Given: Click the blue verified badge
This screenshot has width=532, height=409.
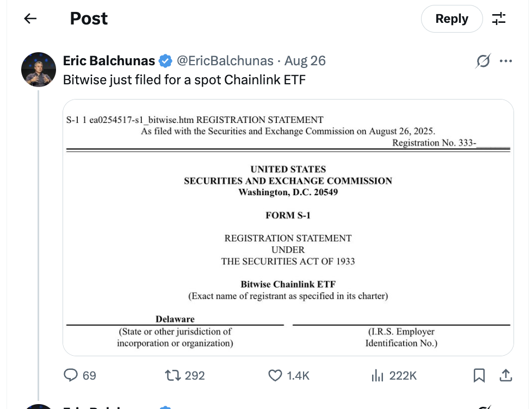Looking at the screenshot, I should click(165, 61).
